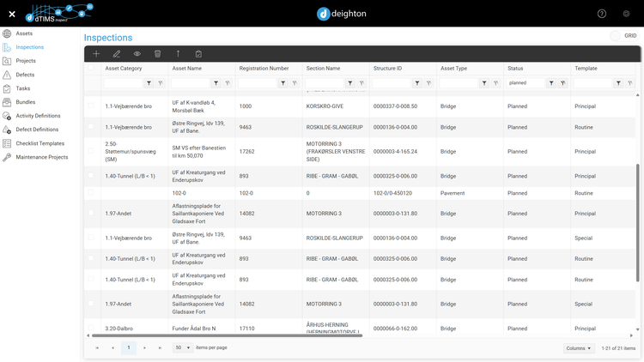The height and width of the screenshot is (362, 644).
Task: Click the view eye toolbar icon
Action: [x=137, y=54]
